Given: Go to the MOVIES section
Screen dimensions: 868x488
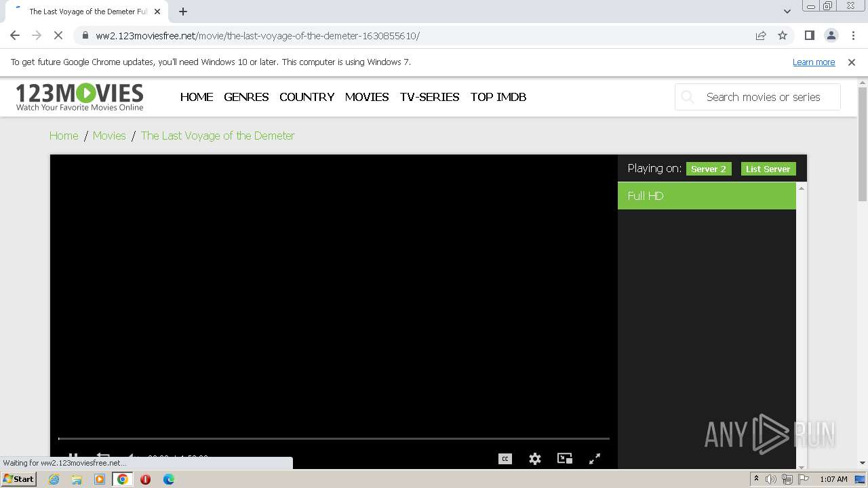Looking at the screenshot, I should 367,97.
